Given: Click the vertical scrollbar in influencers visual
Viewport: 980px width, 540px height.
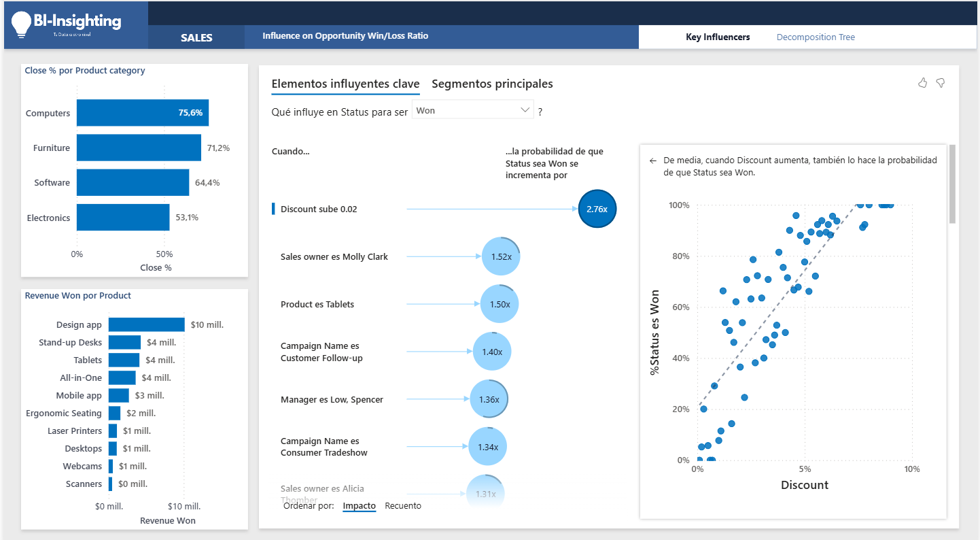Looking at the screenshot, I should [x=952, y=184].
